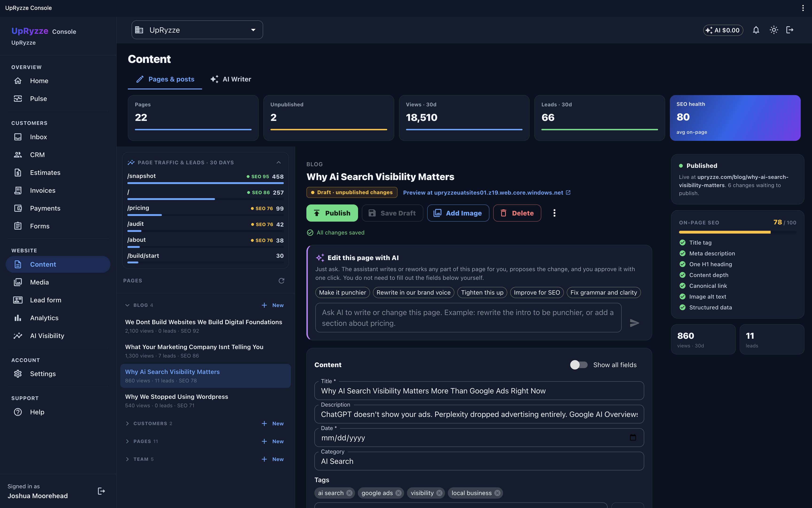The width and height of the screenshot is (812, 508).
Task: Focus the Ask AI prompt box
Action: pos(468,317)
